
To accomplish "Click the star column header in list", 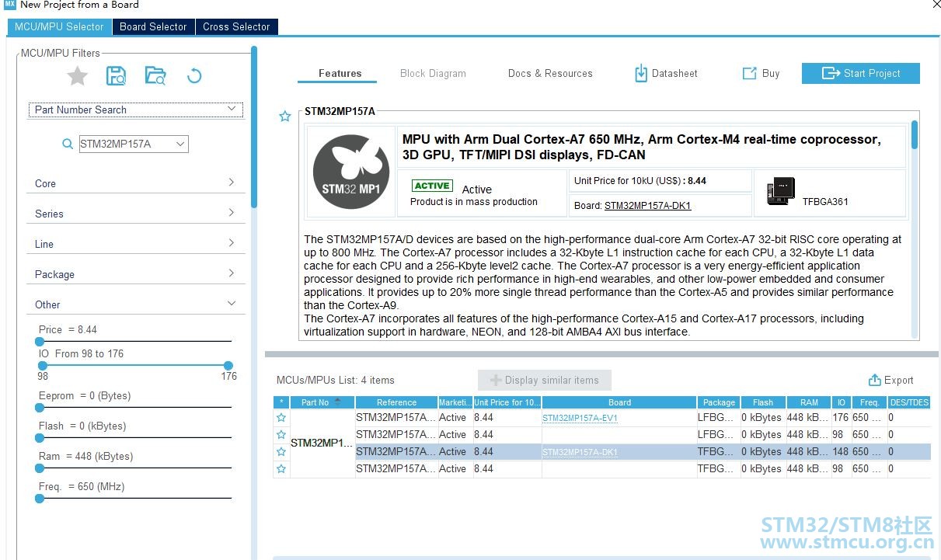I will (281, 402).
